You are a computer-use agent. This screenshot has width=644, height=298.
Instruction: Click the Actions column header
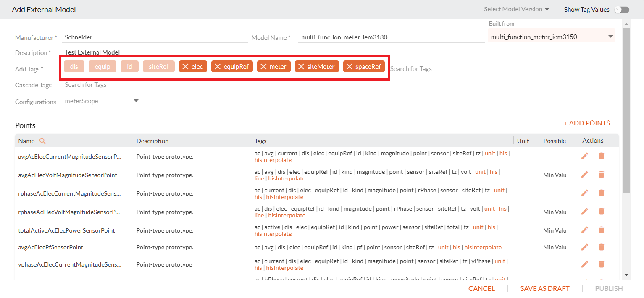coord(593,141)
